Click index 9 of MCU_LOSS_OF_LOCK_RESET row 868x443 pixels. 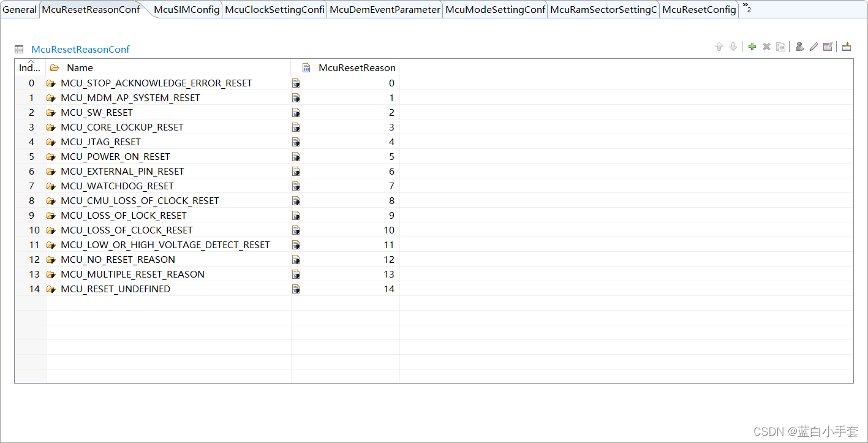pyautogui.click(x=30, y=216)
